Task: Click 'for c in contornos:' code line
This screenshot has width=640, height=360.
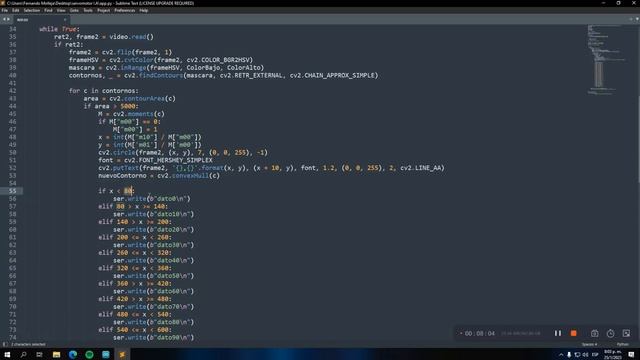Action: point(104,91)
